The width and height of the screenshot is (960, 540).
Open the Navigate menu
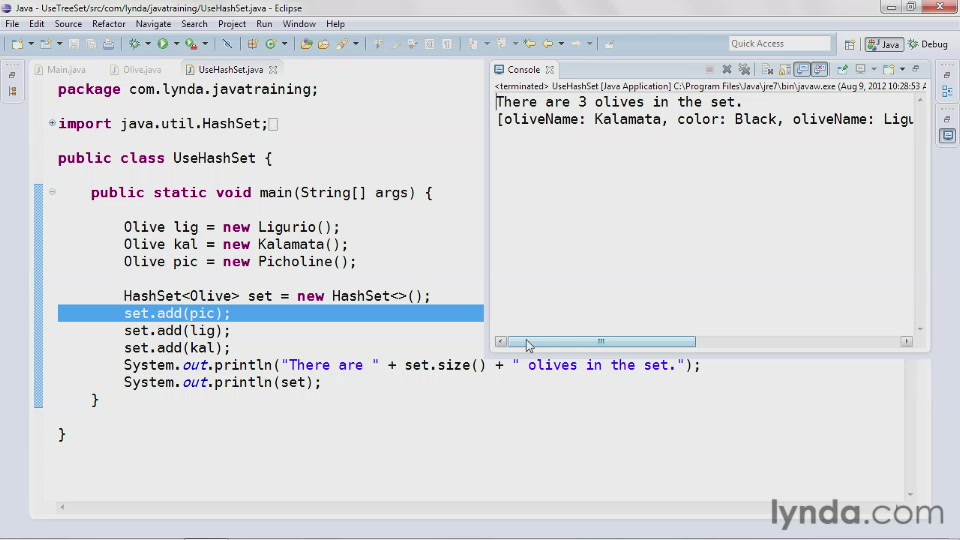point(153,24)
